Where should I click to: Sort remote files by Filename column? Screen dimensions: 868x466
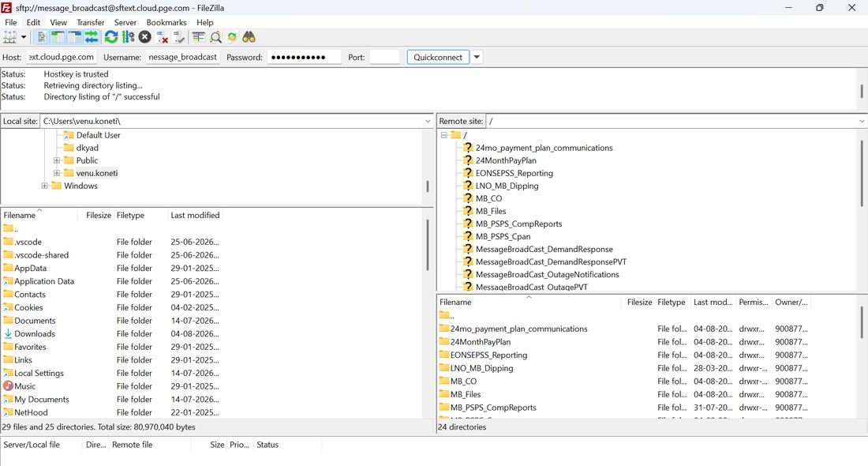[x=529, y=302]
